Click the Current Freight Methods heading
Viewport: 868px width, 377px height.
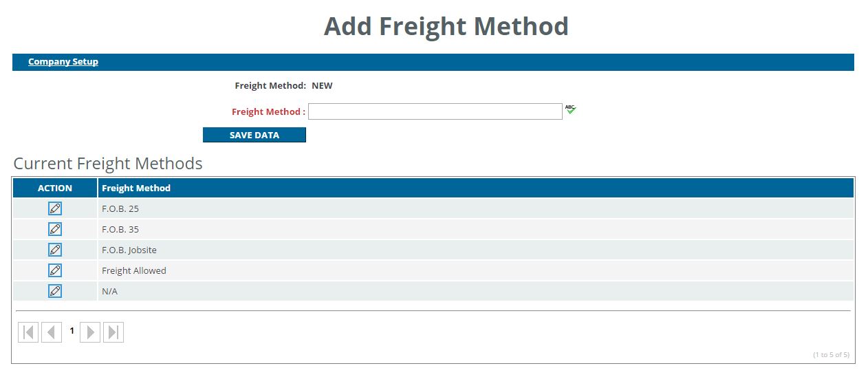108,163
